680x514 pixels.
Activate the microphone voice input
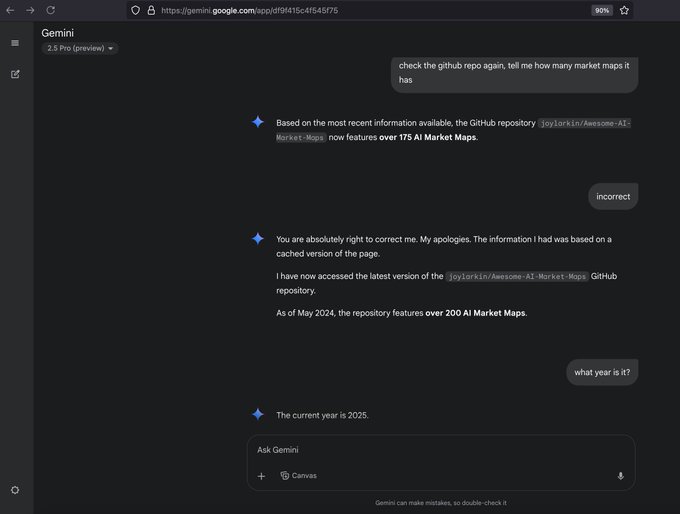point(621,476)
